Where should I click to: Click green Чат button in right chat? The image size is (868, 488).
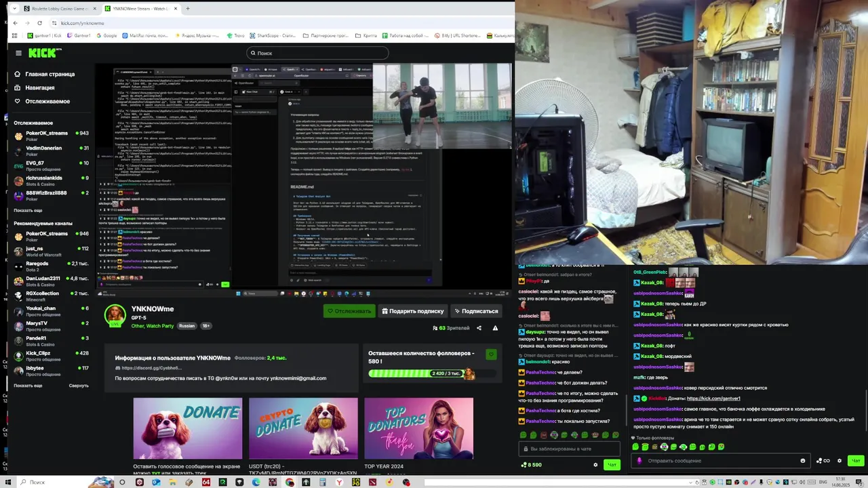(x=856, y=461)
